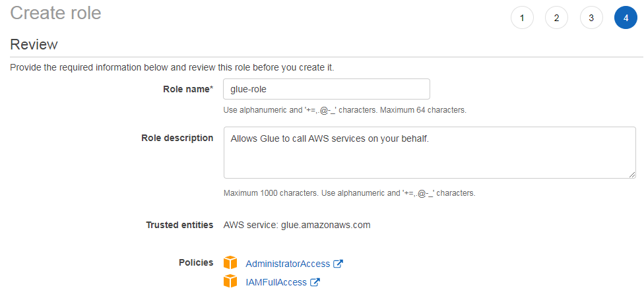
Task: Jump back to step 3 circle
Action: (591, 18)
